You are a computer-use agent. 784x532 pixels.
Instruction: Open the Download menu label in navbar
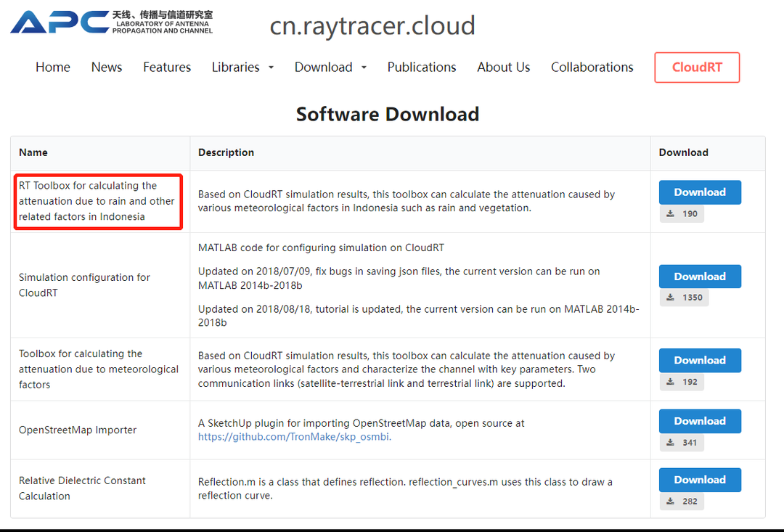pos(324,67)
